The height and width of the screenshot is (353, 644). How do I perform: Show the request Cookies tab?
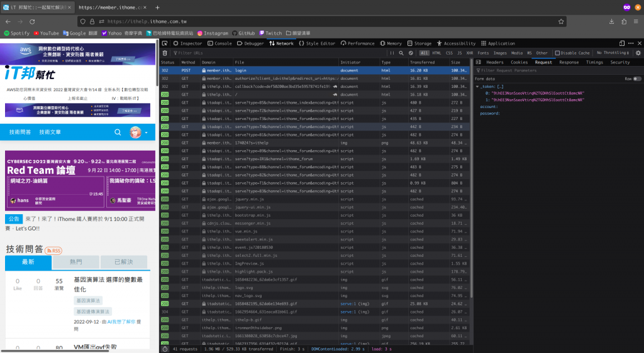coord(519,62)
